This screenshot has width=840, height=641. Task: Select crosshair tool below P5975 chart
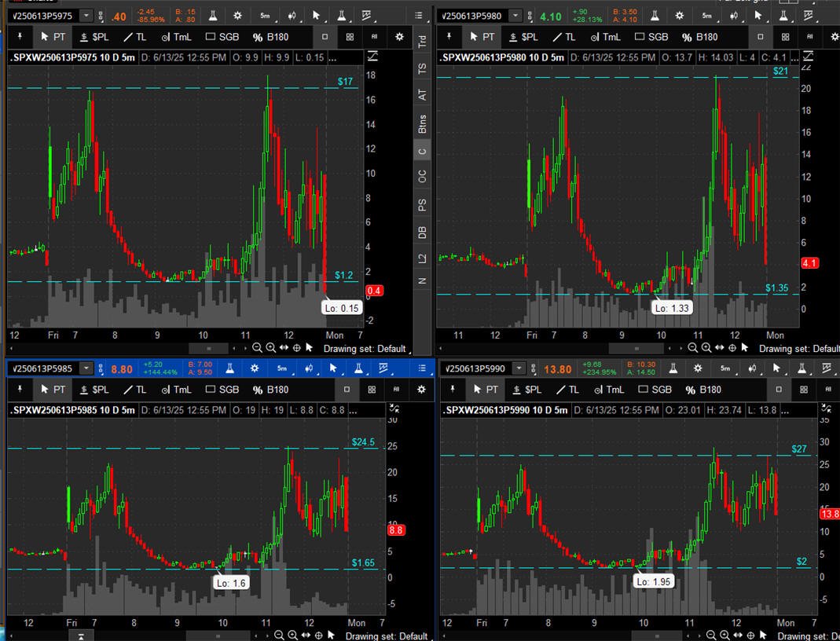tap(296, 348)
